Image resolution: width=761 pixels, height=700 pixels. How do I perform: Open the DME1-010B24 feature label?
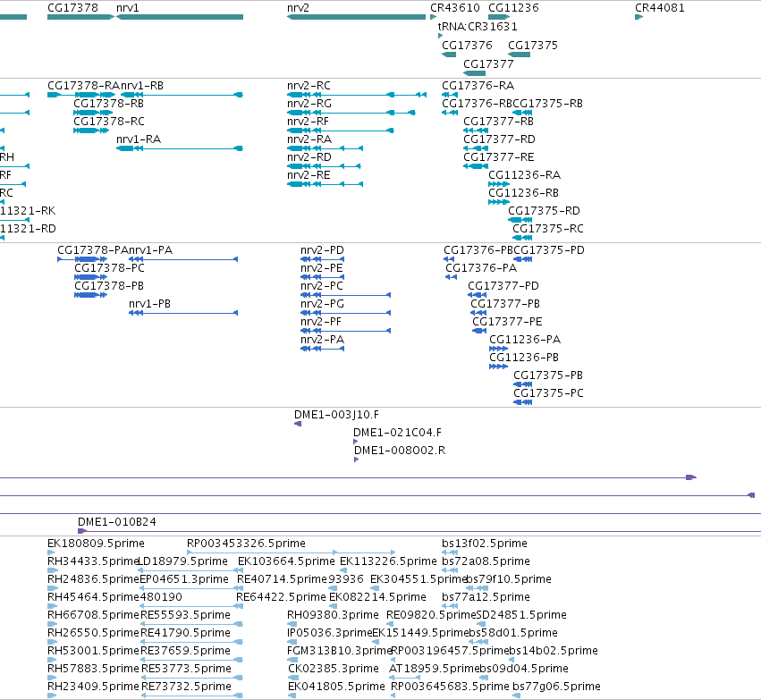tap(117, 521)
